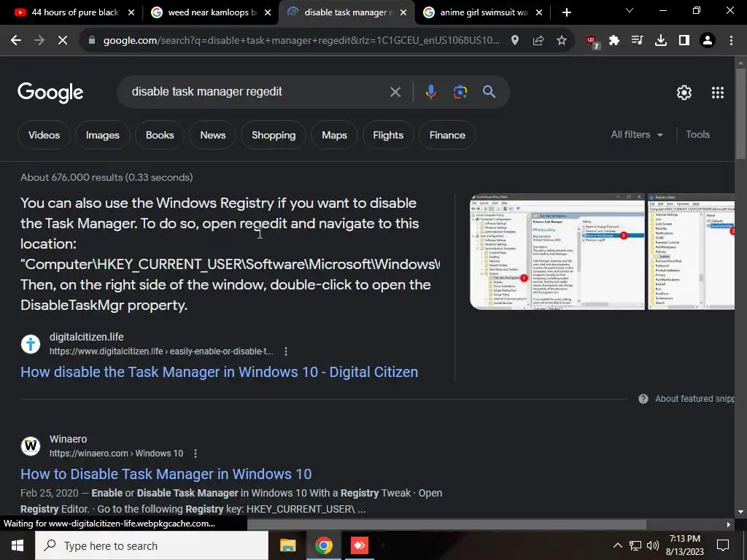Viewport: 747px width, 560px height.
Task: Open the media control toolbar icon
Action: tap(637, 41)
